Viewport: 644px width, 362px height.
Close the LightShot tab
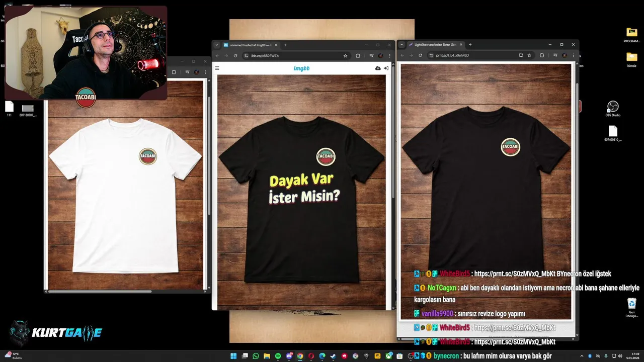point(461,44)
